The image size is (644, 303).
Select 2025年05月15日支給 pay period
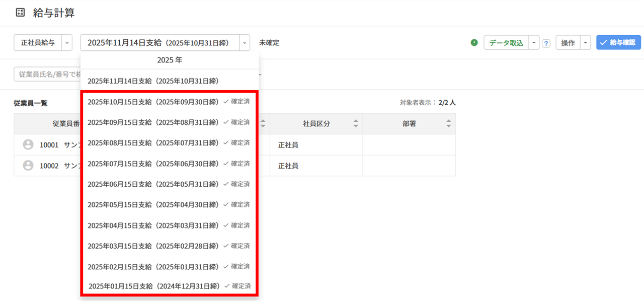point(170,205)
